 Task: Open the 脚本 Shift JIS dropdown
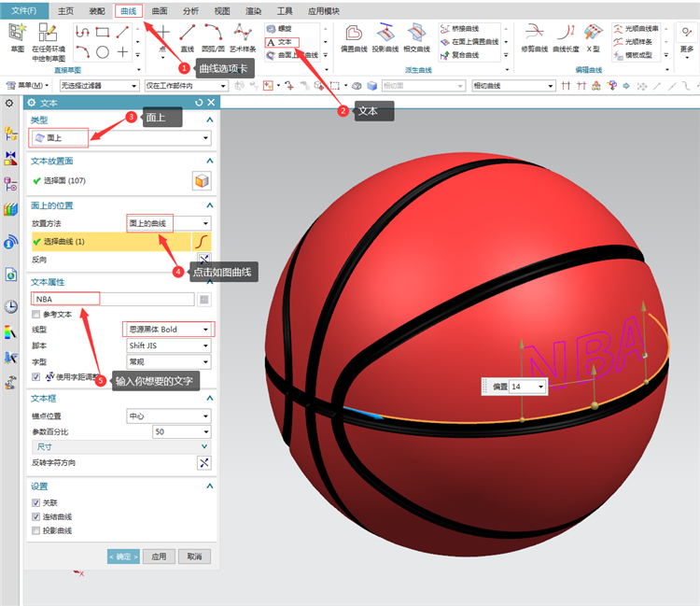[169, 345]
